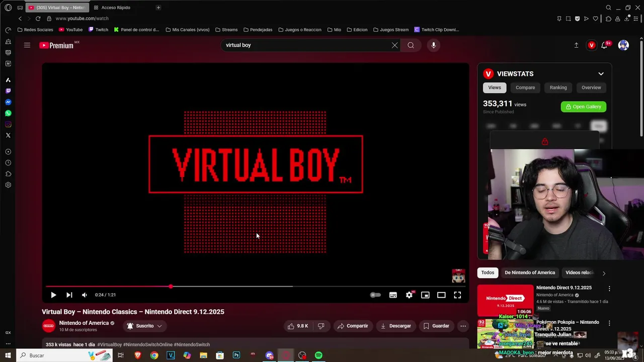644x362 pixels.
Task: Click the Descargar download button
Action: [x=395, y=326]
